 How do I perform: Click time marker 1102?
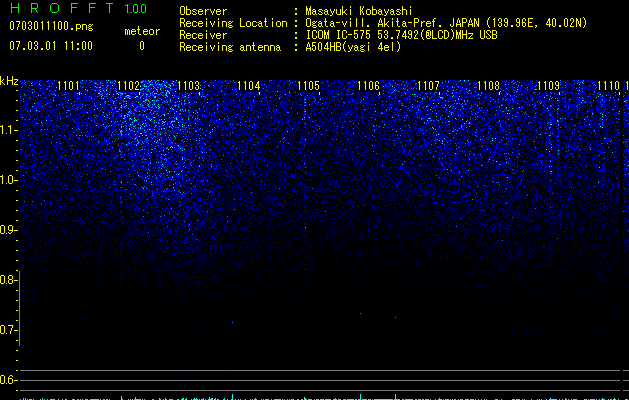(128, 86)
